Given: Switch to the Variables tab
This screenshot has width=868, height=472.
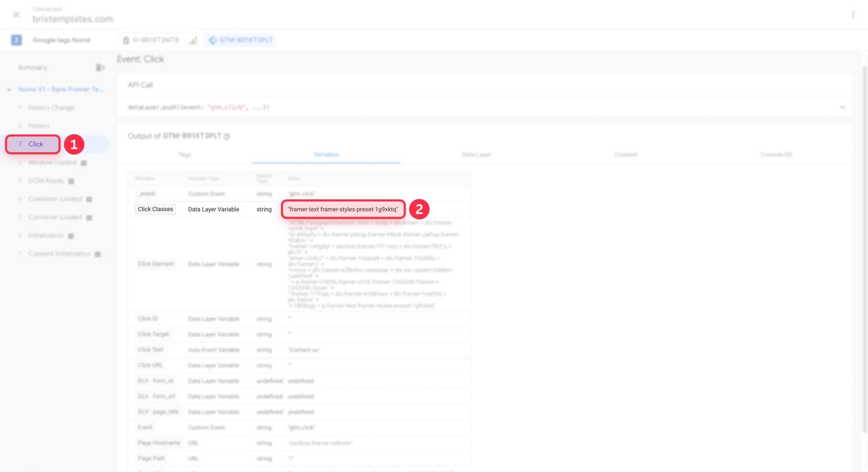Looking at the screenshot, I should click(x=326, y=154).
